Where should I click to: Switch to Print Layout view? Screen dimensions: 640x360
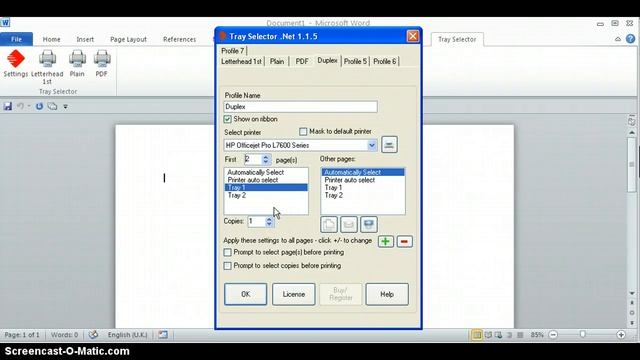[476, 335]
